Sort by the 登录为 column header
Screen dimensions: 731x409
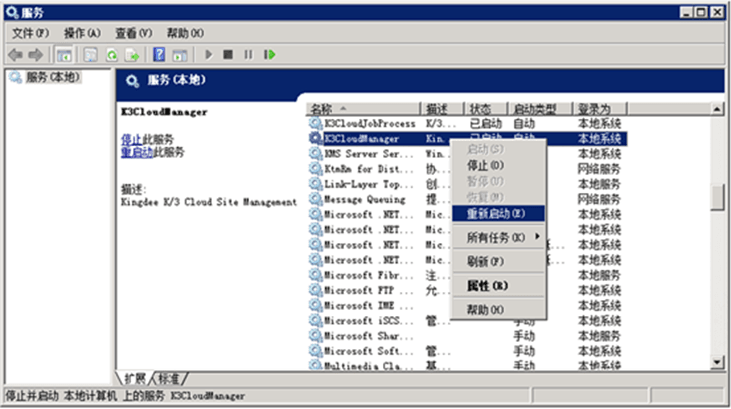600,109
